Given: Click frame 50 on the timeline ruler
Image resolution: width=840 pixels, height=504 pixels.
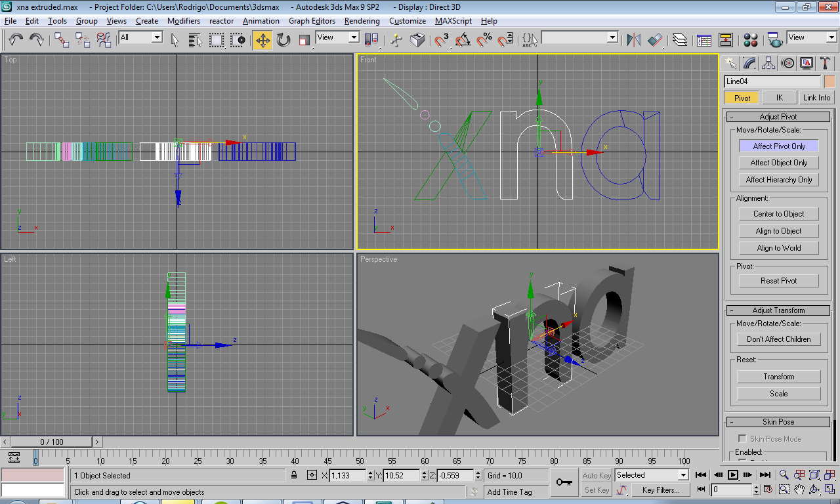Looking at the screenshot, I should [x=360, y=460].
